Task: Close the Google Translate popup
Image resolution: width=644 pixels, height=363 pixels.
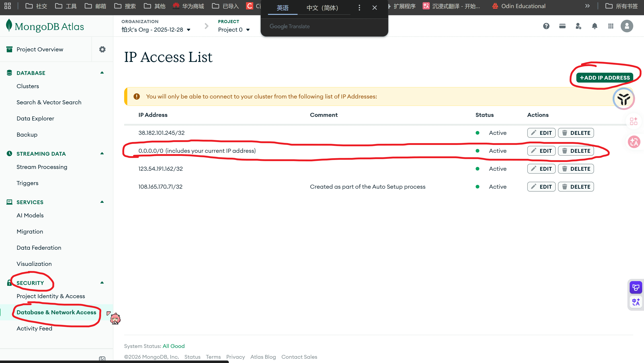Action: pos(374,8)
